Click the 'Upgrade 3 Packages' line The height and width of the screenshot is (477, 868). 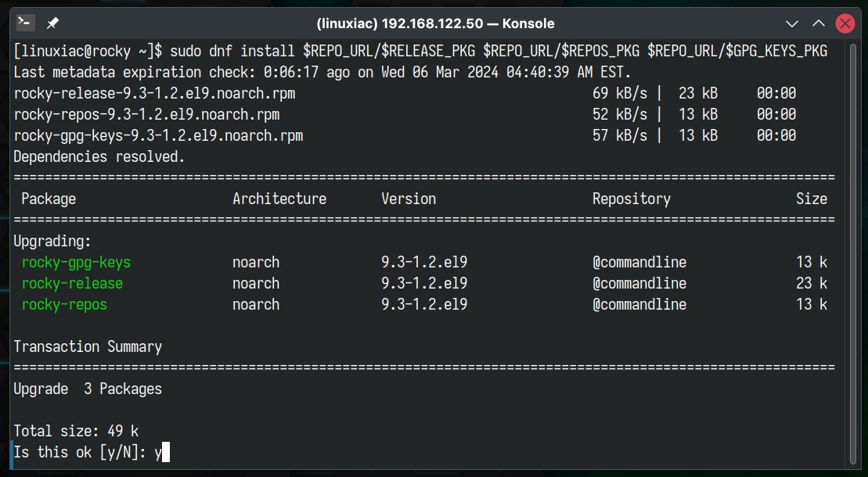(x=88, y=389)
